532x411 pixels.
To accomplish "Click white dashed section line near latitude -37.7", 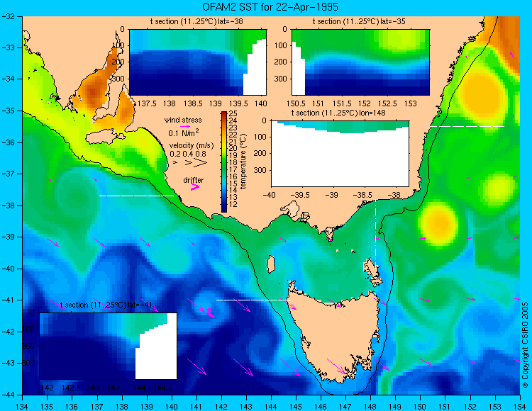I will tap(136, 196).
